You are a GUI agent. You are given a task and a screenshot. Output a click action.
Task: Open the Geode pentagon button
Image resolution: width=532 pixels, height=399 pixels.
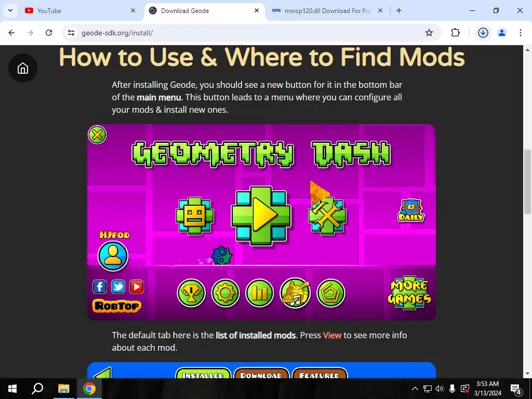[331, 293]
